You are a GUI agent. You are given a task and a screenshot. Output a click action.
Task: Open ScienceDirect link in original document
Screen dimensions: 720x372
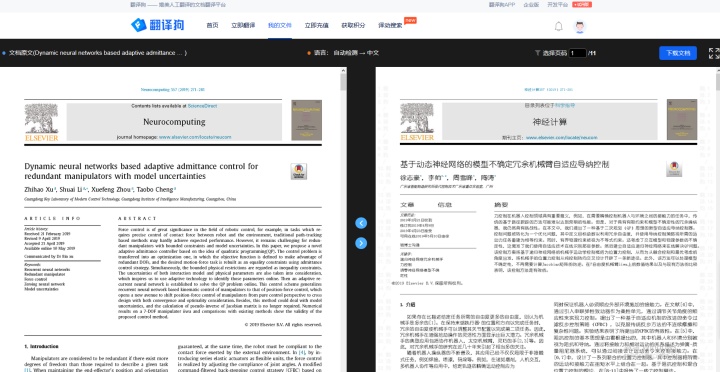[x=202, y=106]
